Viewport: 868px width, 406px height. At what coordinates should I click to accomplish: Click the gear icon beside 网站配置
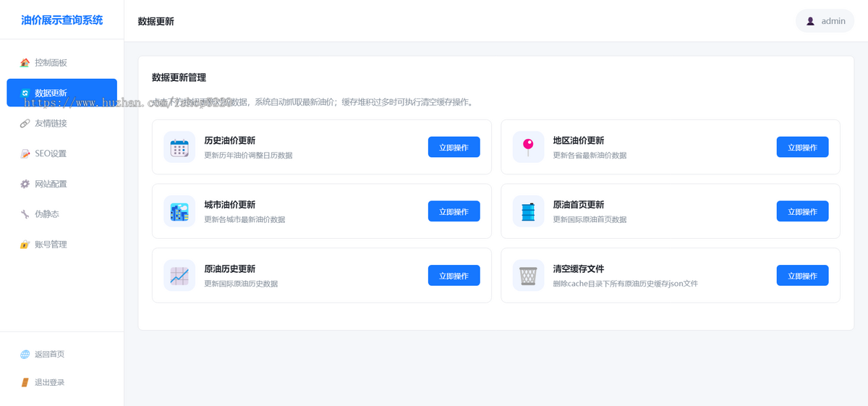click(x=25, y=184)
